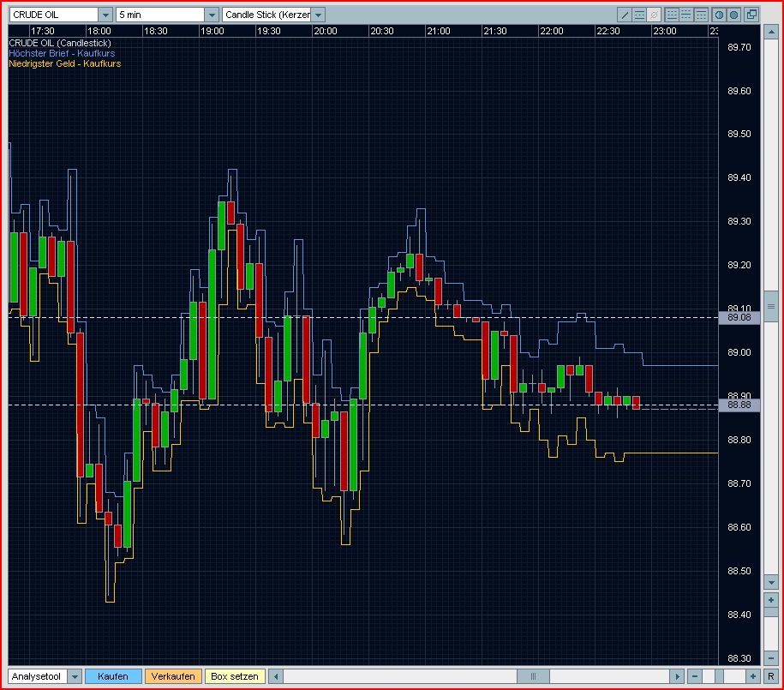Open the Analysetool menu

click(x=45, y=676)
